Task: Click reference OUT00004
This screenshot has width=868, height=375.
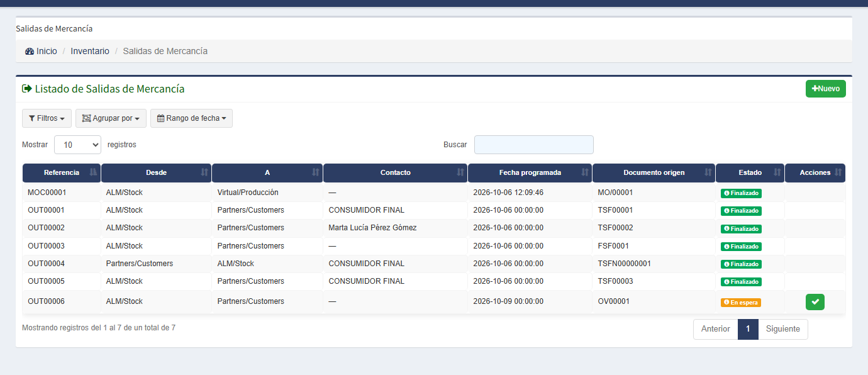Action: coord(46,264)
